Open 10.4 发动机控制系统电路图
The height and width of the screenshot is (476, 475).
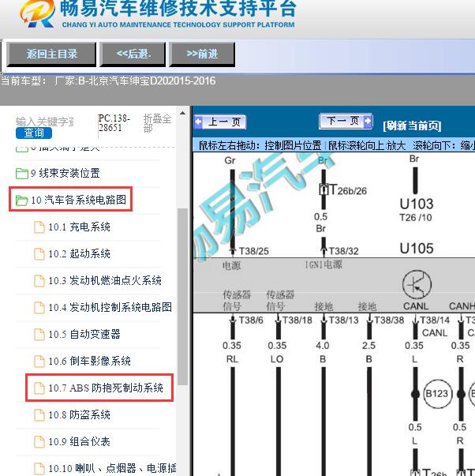pyautogui.click(x=110, y=308)
